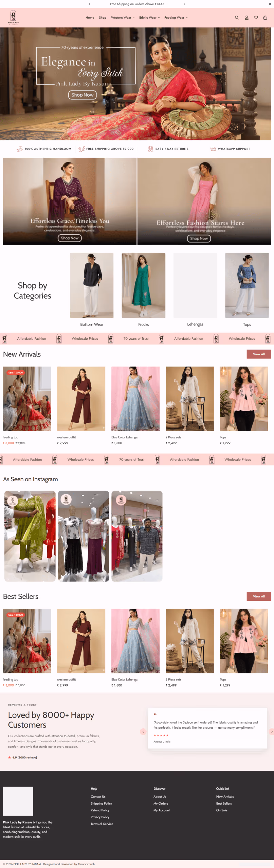The height and width of the screenshot is (868, 274).
Task: Open green kurta Instagram post
Action: click(30, 536)
